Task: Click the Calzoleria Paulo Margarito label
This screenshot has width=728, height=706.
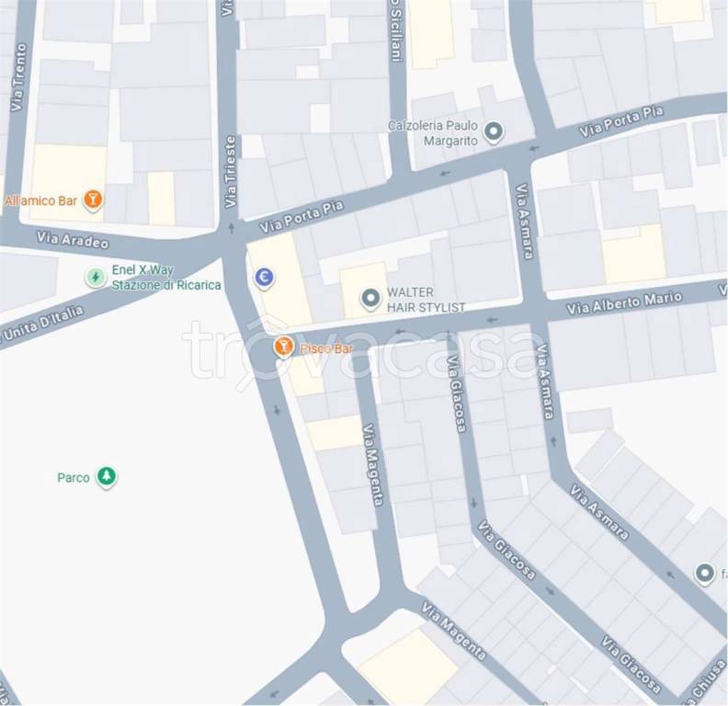Action: tap(433, 133)
